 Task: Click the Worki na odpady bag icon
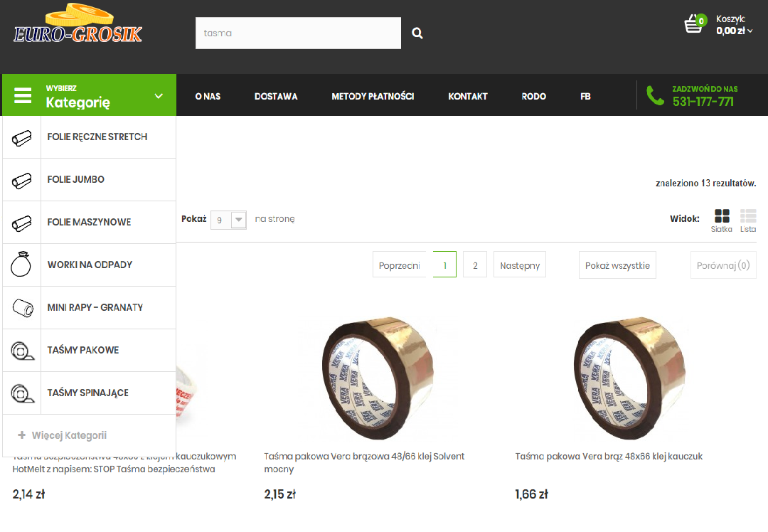click(21, 264)
